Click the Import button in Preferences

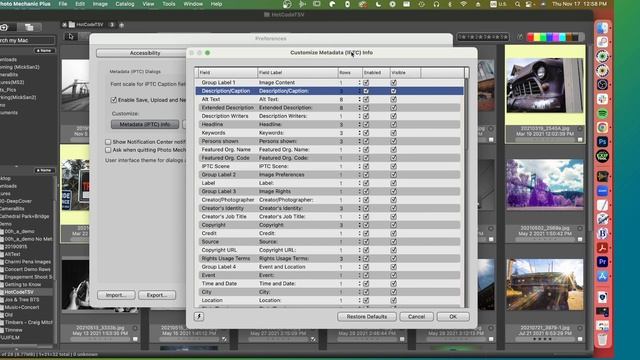(116, 295)
